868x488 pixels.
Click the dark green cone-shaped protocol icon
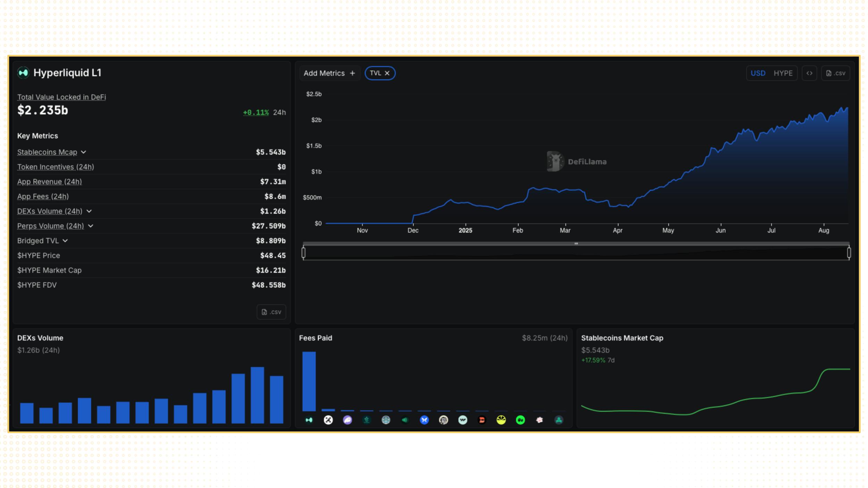[x=405, y=420]
